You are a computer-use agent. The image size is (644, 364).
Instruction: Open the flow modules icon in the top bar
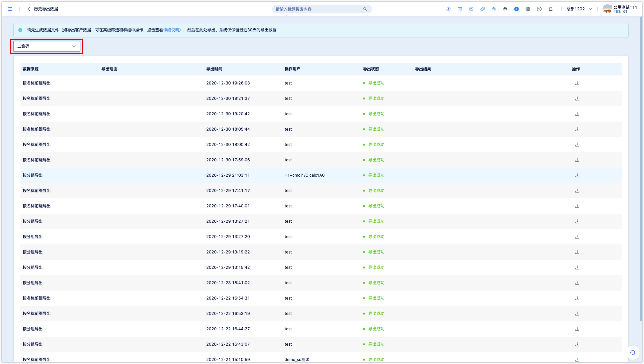[448, 9]
